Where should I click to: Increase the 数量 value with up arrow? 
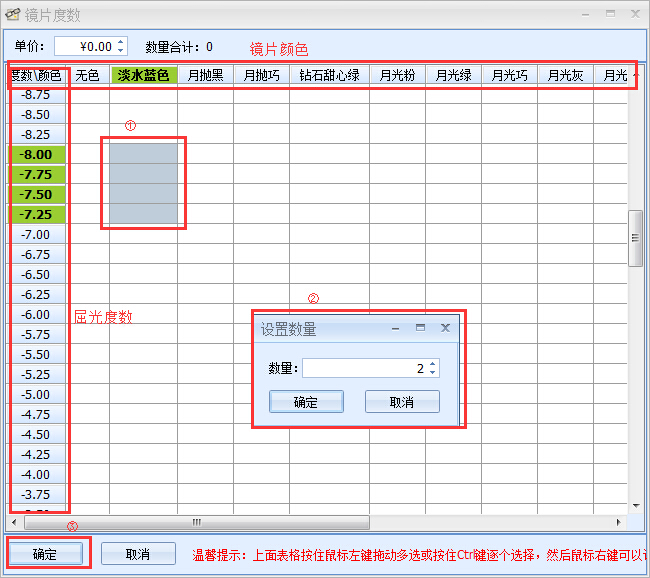point(432,364)
